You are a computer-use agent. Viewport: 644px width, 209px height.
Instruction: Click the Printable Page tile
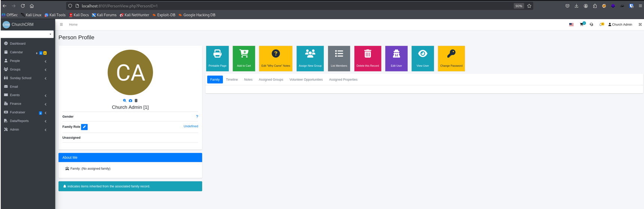tap(217, 58)
